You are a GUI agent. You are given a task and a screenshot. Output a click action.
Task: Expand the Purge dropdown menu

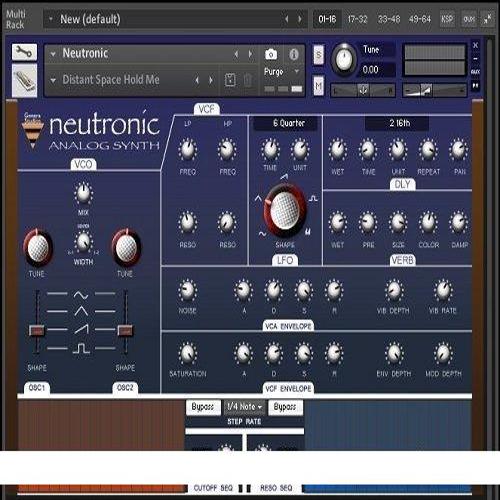tap(282, 72)
